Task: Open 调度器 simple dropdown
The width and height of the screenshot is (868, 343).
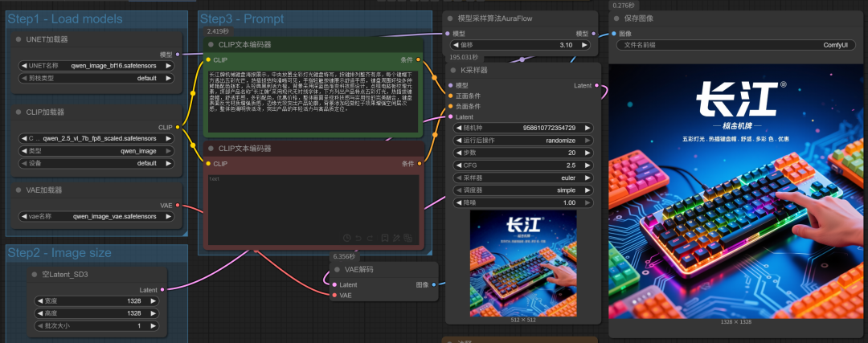Action: pos(523,190)
